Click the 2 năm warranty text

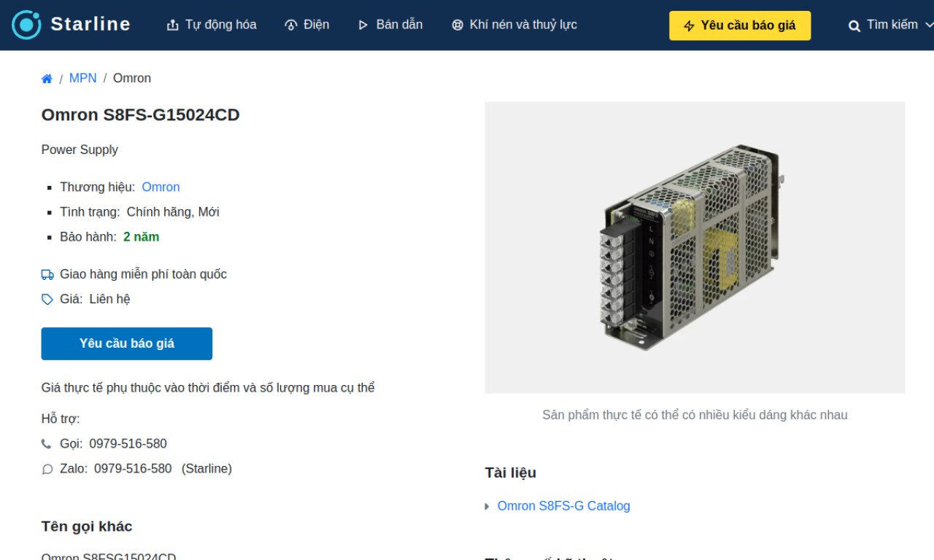141,236
